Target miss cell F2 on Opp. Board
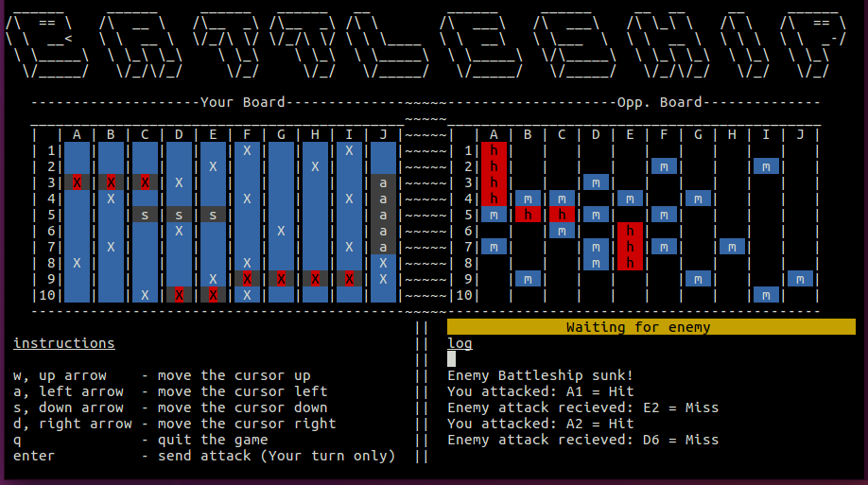Viewport: 868px width, 485px height. click(x=664, y=166)
